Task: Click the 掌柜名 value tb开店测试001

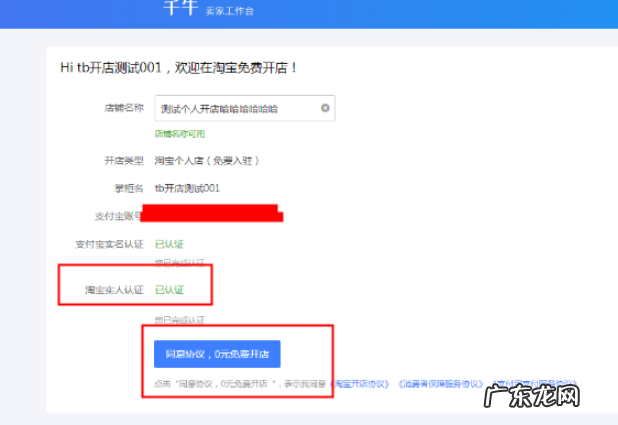Action: coord(187,188)
